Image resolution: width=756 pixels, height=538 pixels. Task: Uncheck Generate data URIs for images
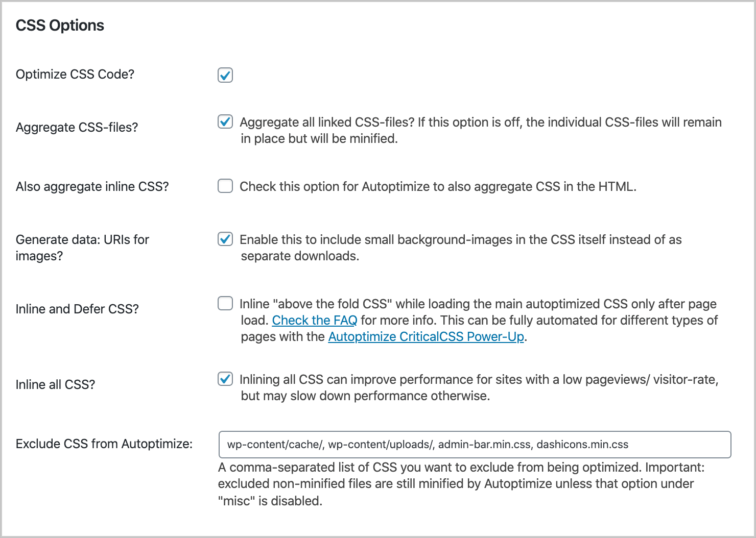225,239
